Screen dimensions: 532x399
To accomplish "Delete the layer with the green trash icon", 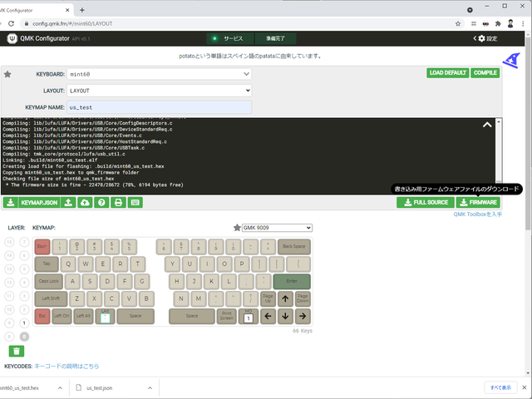I will 17,351.
